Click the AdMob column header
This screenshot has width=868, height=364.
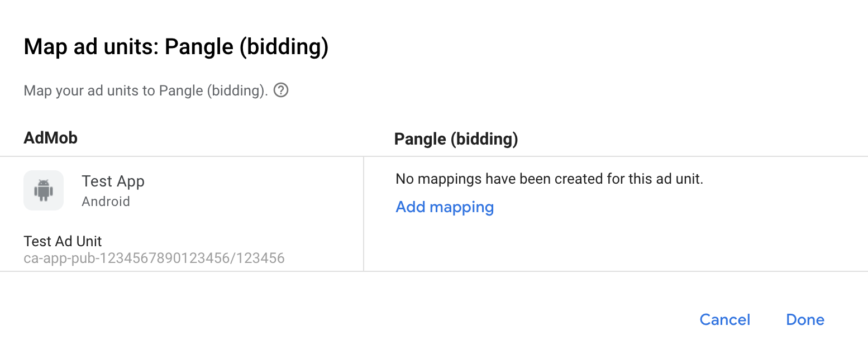[x=50, y=138]
